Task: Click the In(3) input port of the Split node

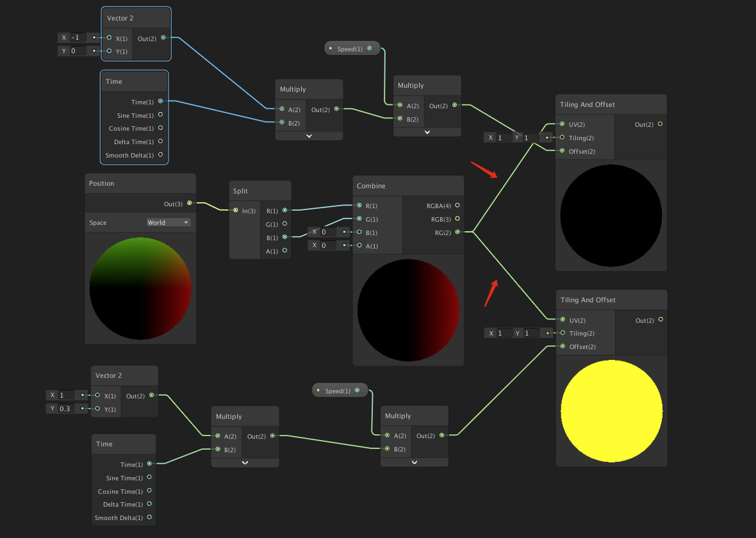Action: [236, 210]
